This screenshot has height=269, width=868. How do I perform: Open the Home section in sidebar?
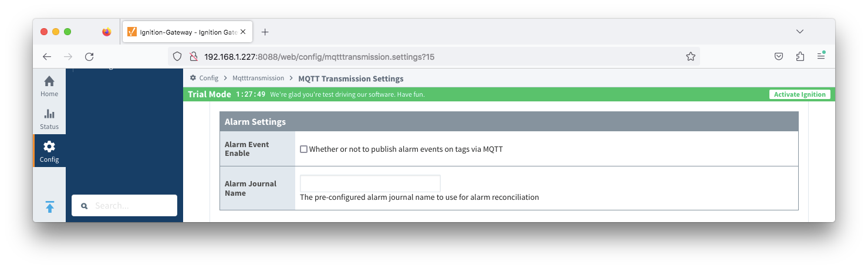[x=49, y=86]
